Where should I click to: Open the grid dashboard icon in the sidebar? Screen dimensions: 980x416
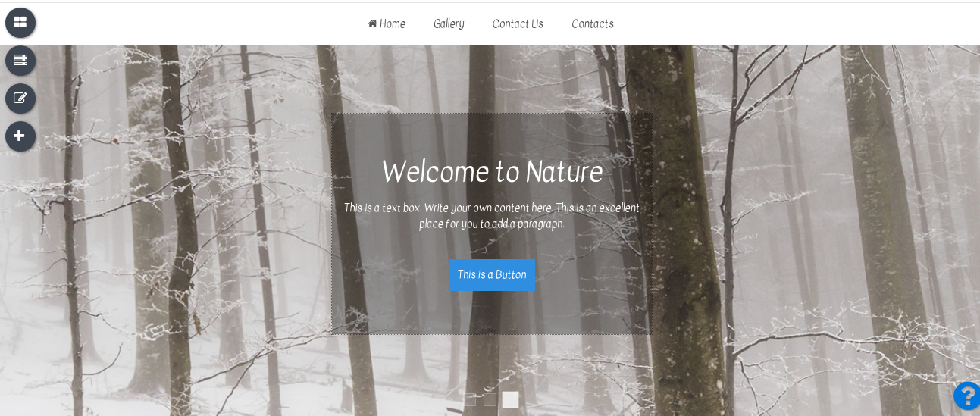click(20, 23)
